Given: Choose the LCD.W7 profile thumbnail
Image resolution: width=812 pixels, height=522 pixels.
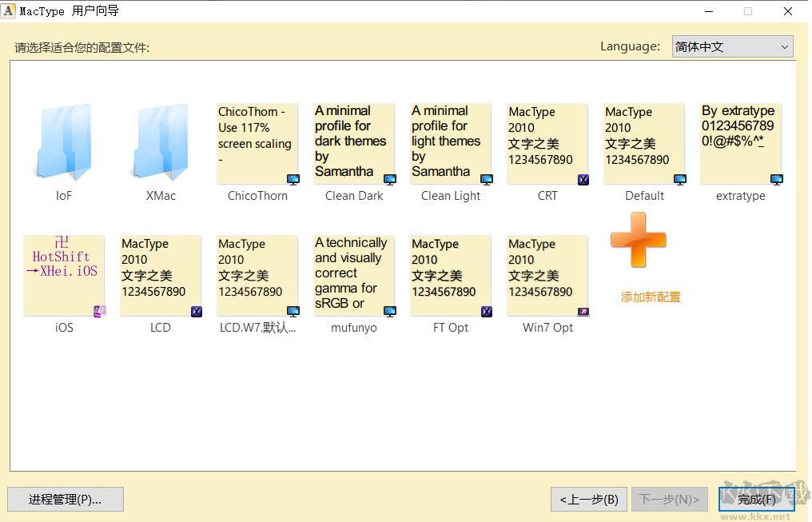Looking at the screenshot, I should coord(257,276).
